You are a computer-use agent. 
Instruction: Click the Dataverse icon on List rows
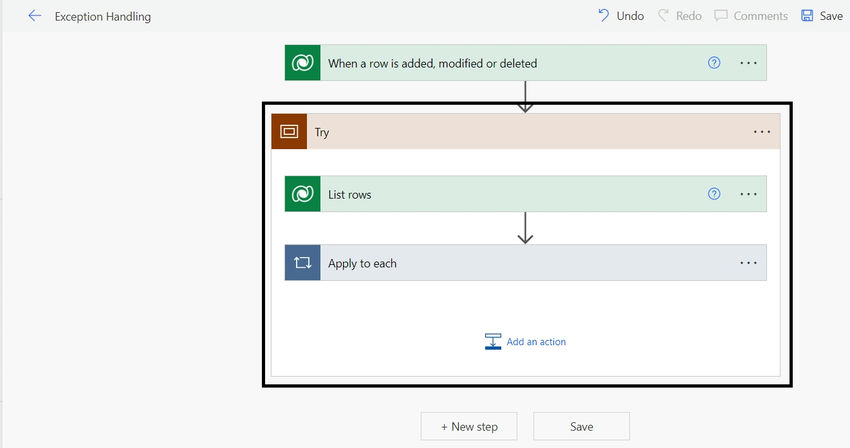[302, 194]
